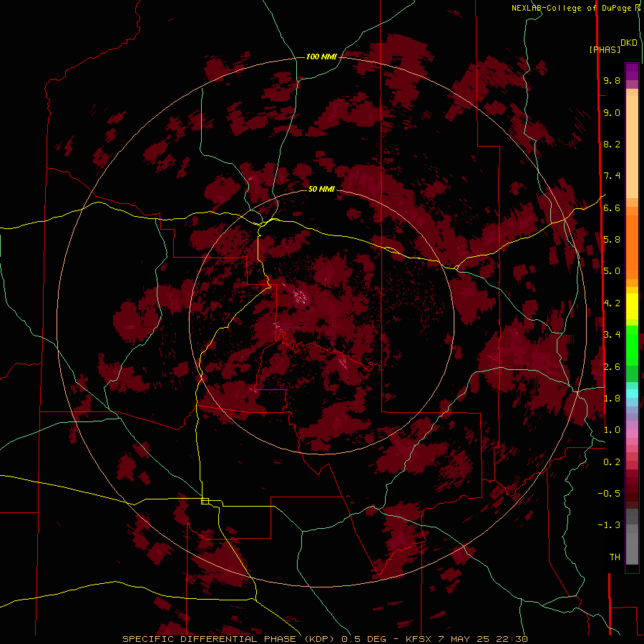Image resolution: width=644 pixels, height=644 pixels.
Task: Click the 5.8 value on the scale
Action: (612, 240)
